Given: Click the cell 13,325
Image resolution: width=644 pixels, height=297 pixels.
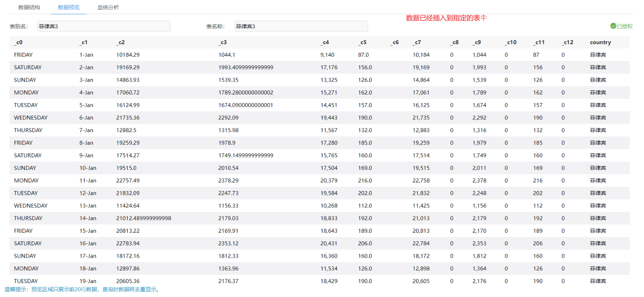Looking at the screenshot, I should tap(329, 80).
